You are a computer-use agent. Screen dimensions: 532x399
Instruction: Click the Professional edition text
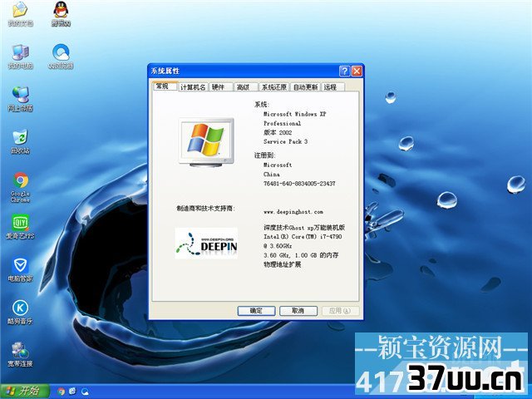click(x=282, y=124)
